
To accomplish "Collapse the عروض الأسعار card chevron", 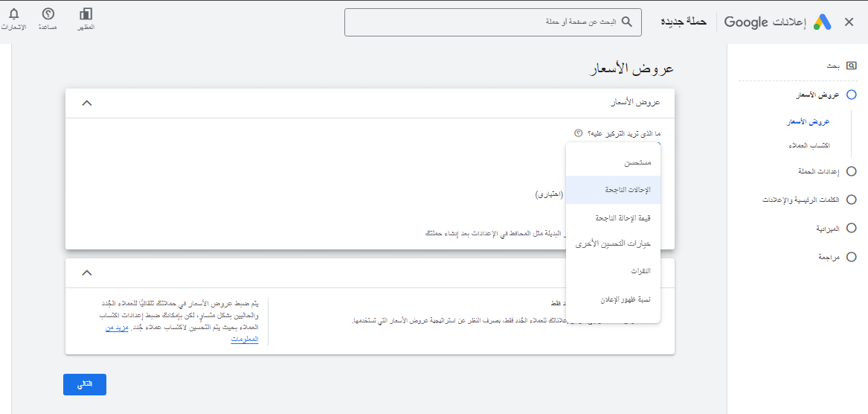I will coord(87,103).
